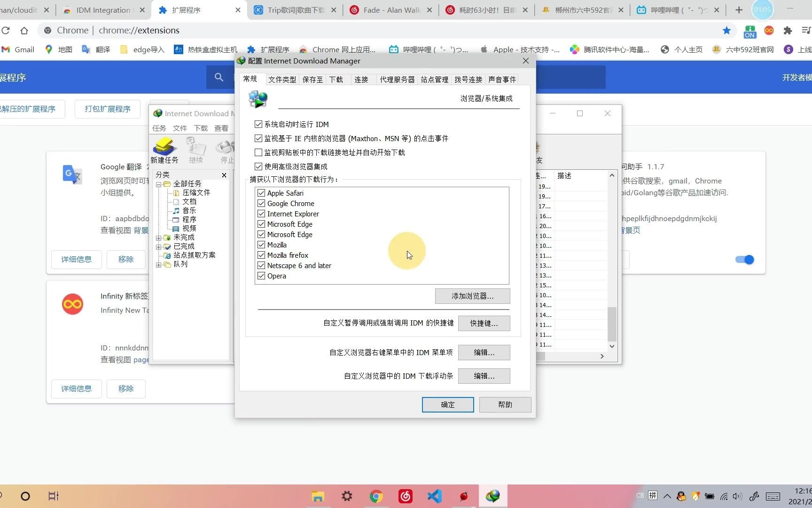Expand the Unfinished (未完成) tree node
The height and width of the screenshot is (508, 812).
(x=159, y=238)
